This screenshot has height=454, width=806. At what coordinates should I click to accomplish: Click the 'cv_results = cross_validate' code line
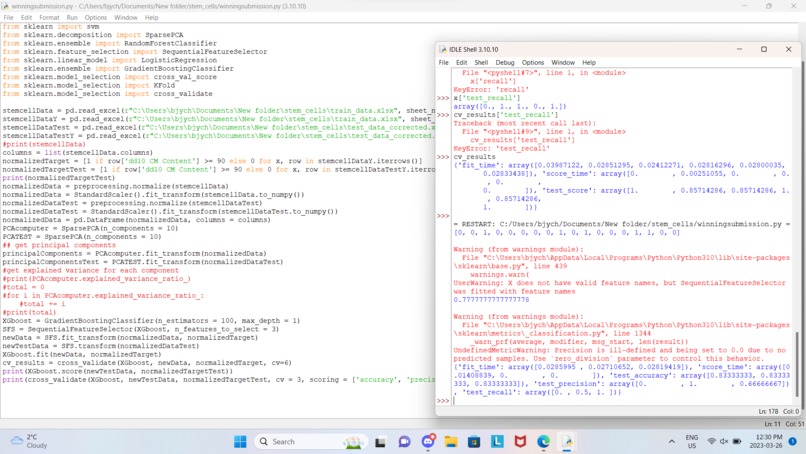pyautogui.click(x=147, y=363)
